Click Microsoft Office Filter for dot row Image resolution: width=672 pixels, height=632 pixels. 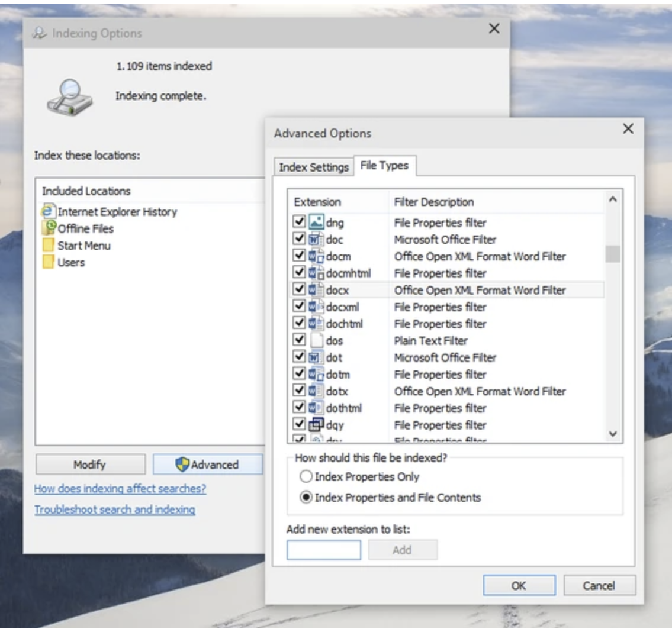(445, 357)
